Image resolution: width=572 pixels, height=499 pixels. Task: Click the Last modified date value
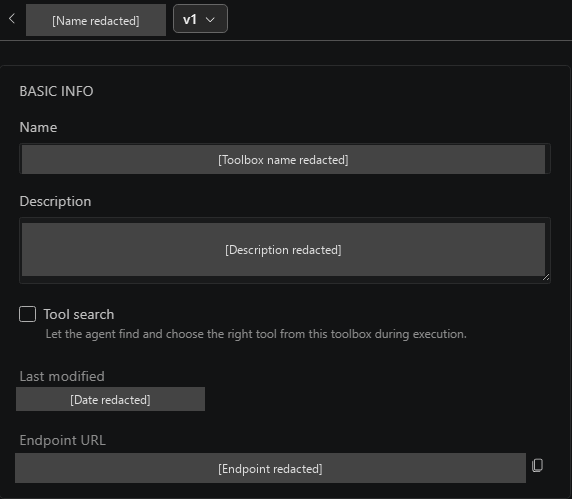pyautogui.click(x=111, y=399)
